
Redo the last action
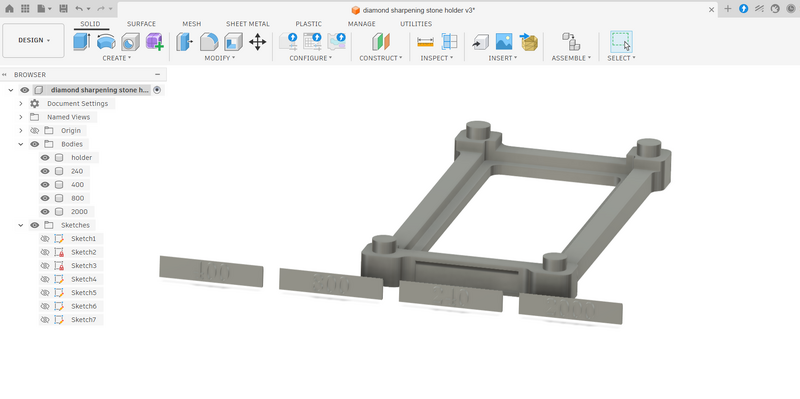[x=101, y=9]
